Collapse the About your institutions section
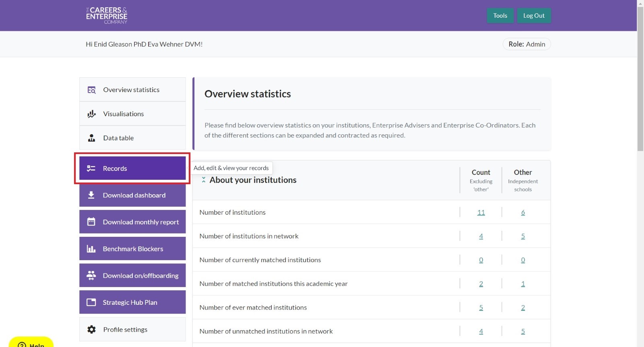Screen dimensions: 644x347 (x=204, y=180)
